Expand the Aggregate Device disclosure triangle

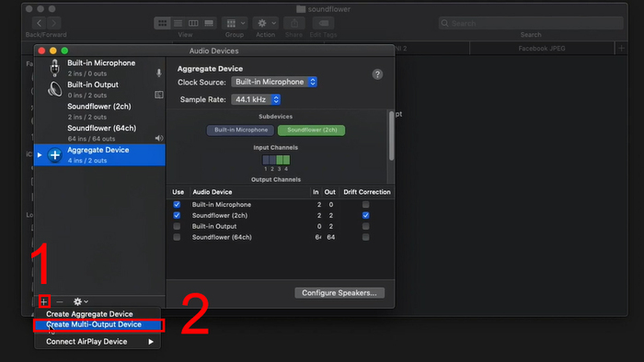click(x=40, y=155)
